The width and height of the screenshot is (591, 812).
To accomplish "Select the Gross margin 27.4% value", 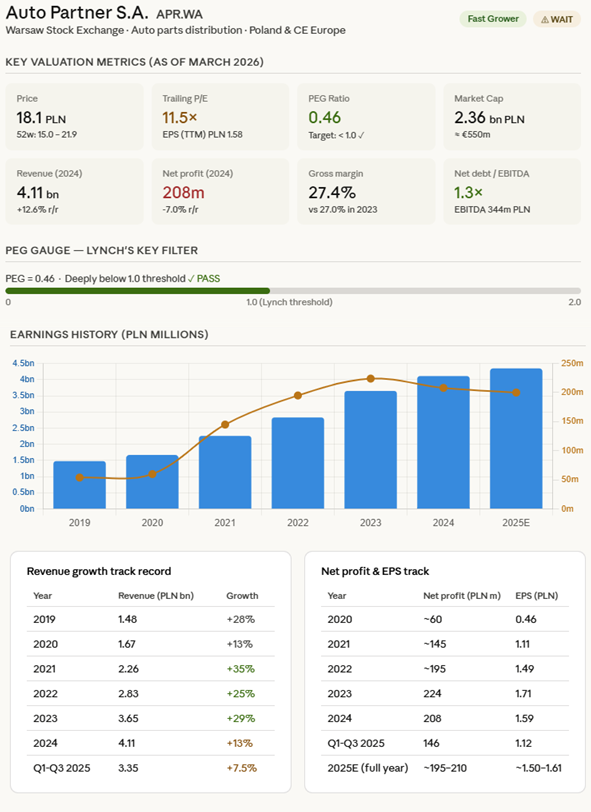I will [x=332, y=193].
